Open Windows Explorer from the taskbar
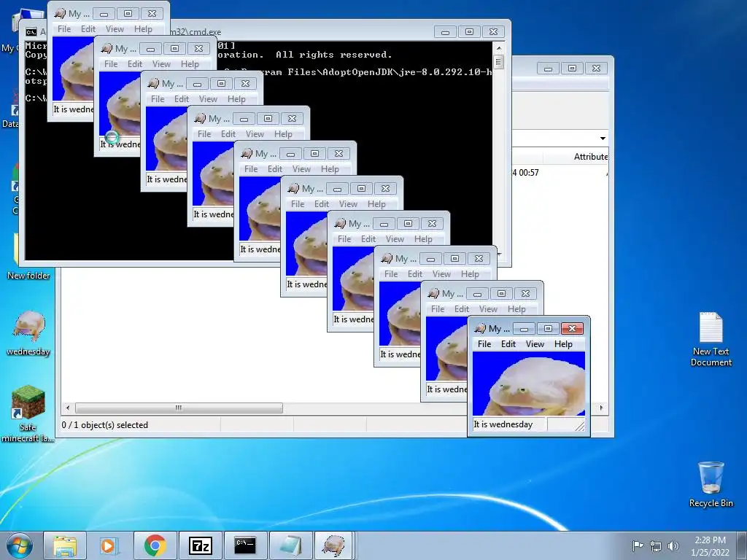This screenshot has width=747, height=560. [65, 545]
